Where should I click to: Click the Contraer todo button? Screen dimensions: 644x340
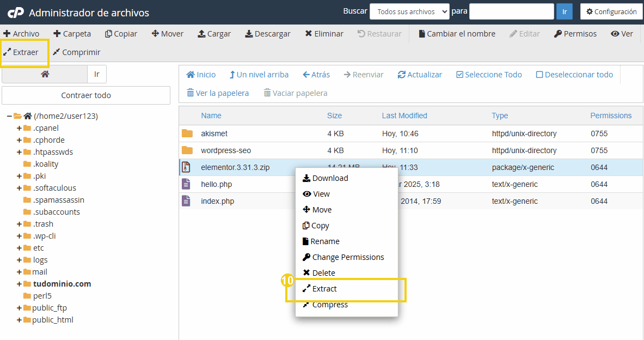click(x=86, y=95)
